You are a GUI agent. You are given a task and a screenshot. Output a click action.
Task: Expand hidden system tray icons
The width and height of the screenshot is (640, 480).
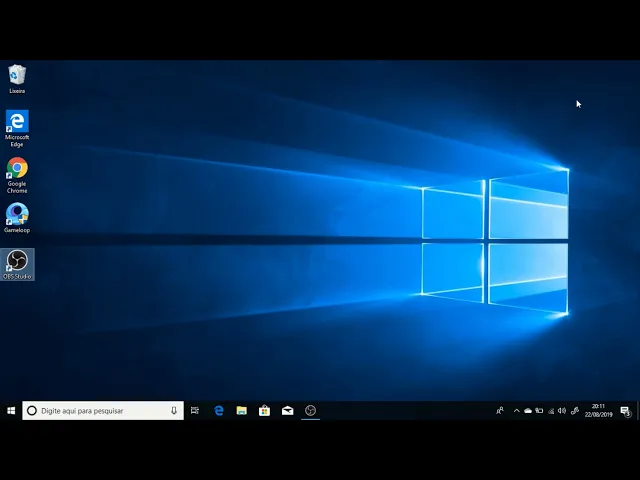point(516,411)
